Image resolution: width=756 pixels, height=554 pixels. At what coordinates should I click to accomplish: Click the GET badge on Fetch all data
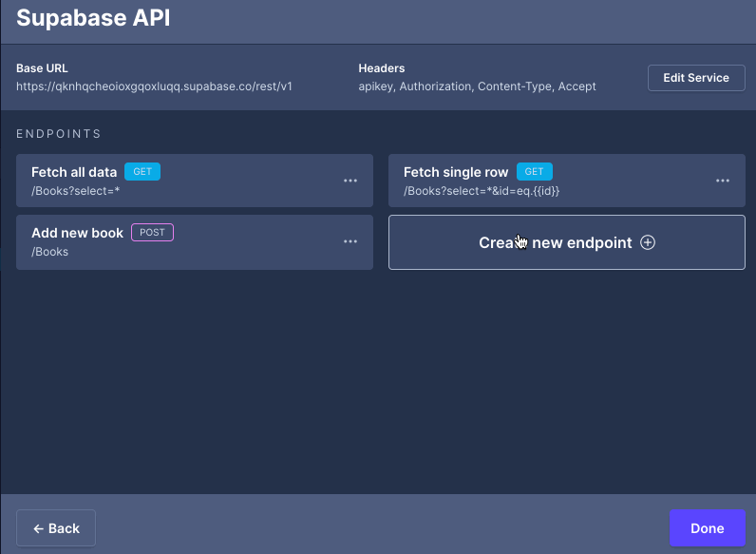coord(142,171)
